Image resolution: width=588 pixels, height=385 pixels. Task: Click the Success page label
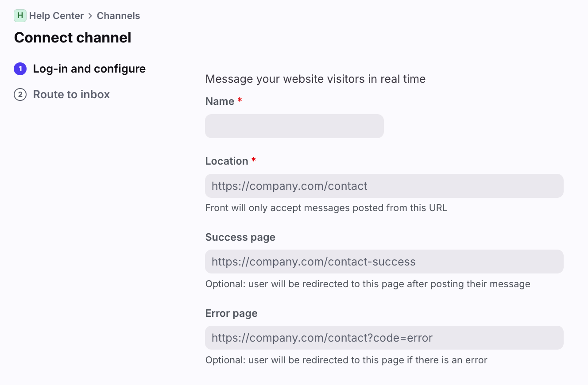tap(240, 237)
